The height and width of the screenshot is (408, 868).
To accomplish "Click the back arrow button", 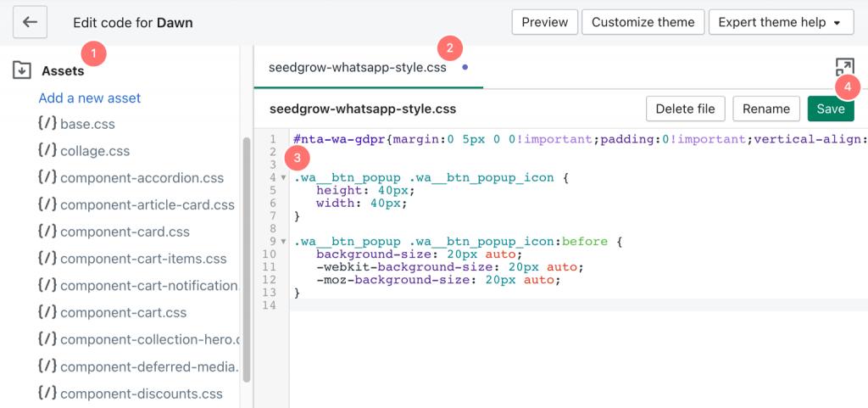I will pos(31,23).
